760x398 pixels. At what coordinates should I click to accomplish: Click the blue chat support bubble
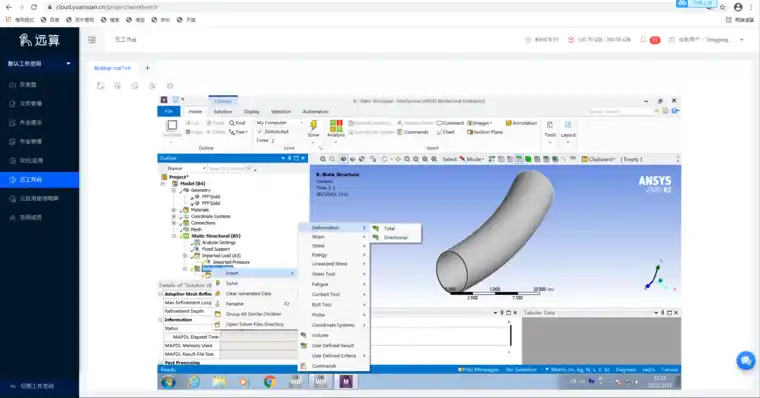[745, 361]
